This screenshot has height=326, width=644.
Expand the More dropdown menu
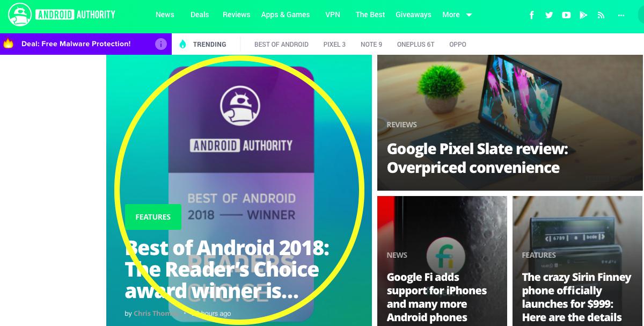tap(457, 15)
